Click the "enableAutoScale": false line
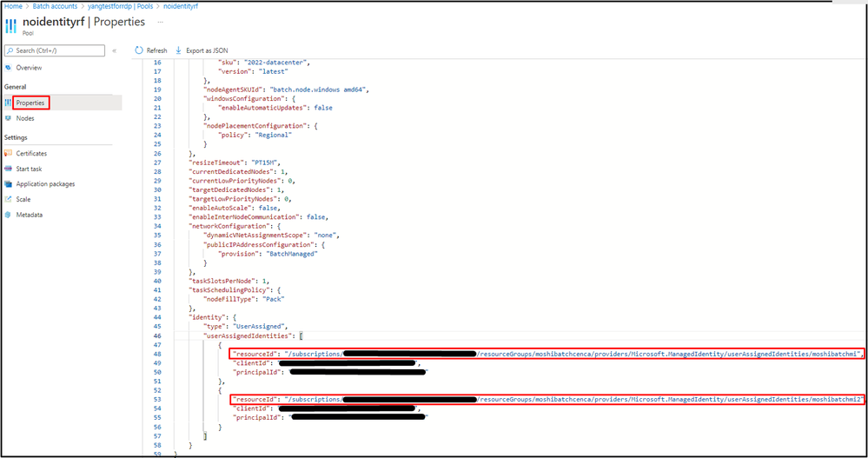Viewport: 868px width, 458px height. tap(235, 208)
